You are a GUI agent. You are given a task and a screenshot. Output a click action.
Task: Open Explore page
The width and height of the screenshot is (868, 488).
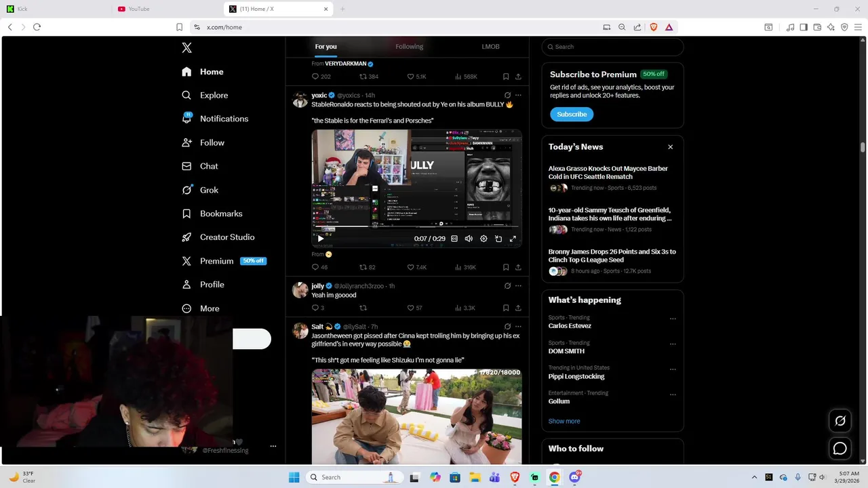tap(205, 96)
